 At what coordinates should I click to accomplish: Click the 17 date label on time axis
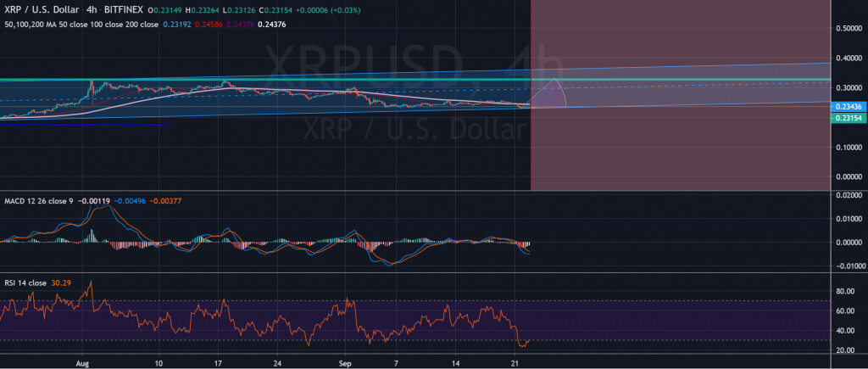[x=218, y=363]
